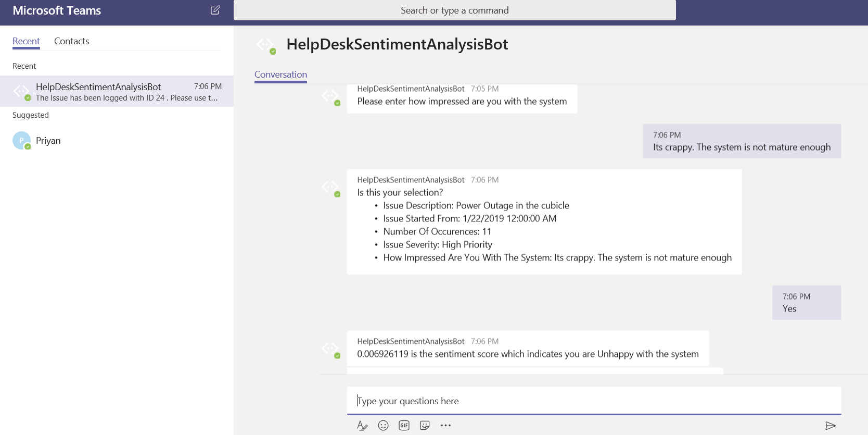
Task: Click the 'How Impressed Are You With The System' line
Action: [557, 258]
